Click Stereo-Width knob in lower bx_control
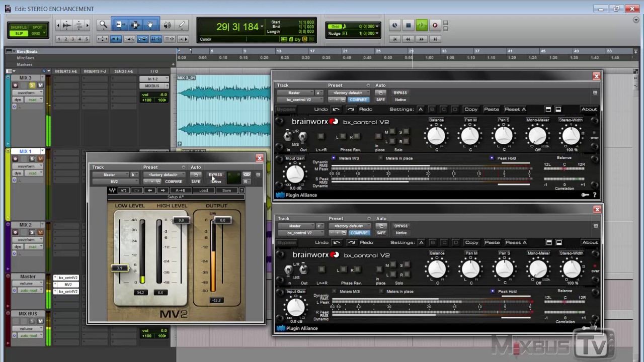 pos(572,269)
